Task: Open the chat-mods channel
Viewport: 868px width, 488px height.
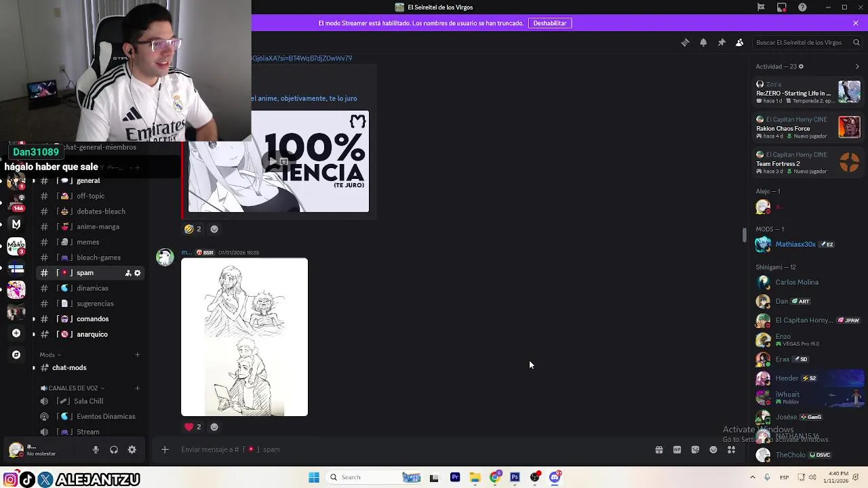Action: point(90,368)
